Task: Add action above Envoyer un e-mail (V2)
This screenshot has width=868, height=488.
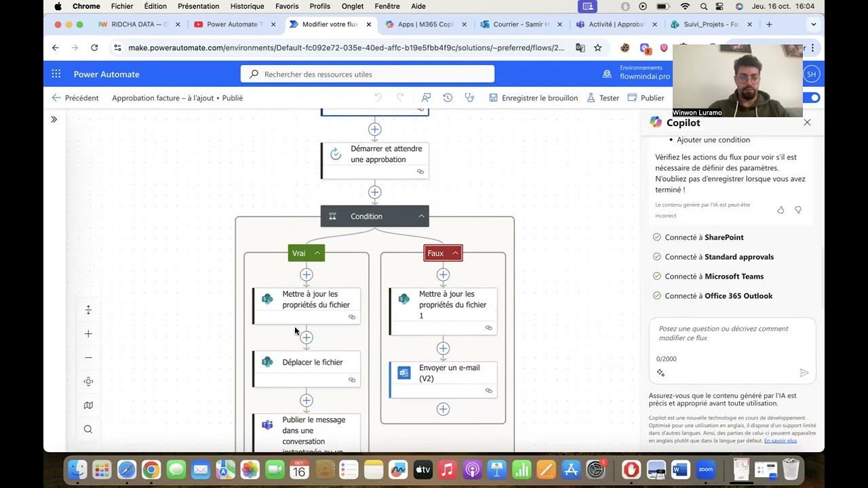Action: pos(443,348)
